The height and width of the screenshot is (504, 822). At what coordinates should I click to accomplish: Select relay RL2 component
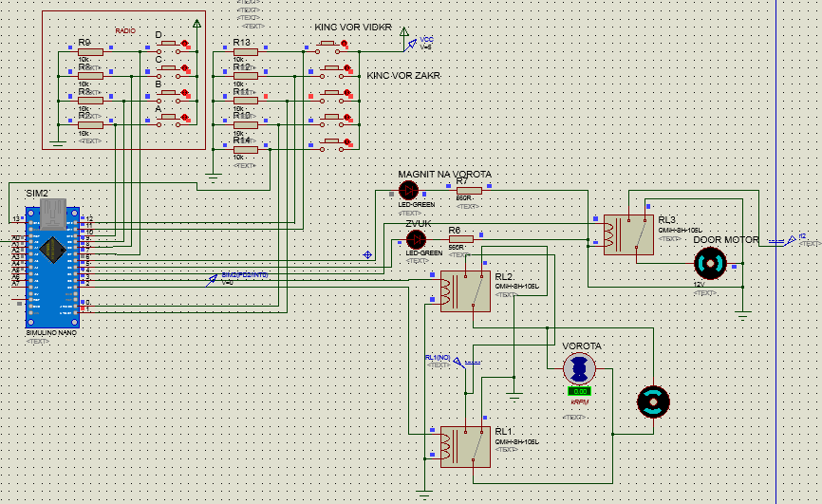465,291
